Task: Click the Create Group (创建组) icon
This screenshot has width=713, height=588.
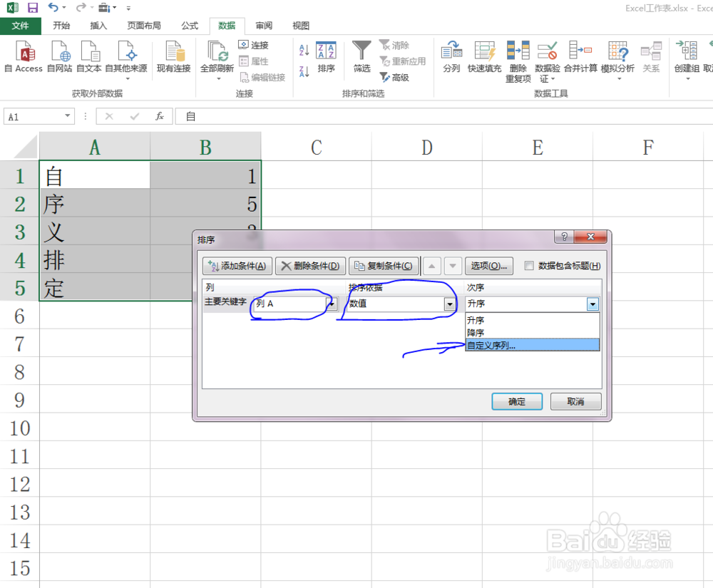Action: 687,60
